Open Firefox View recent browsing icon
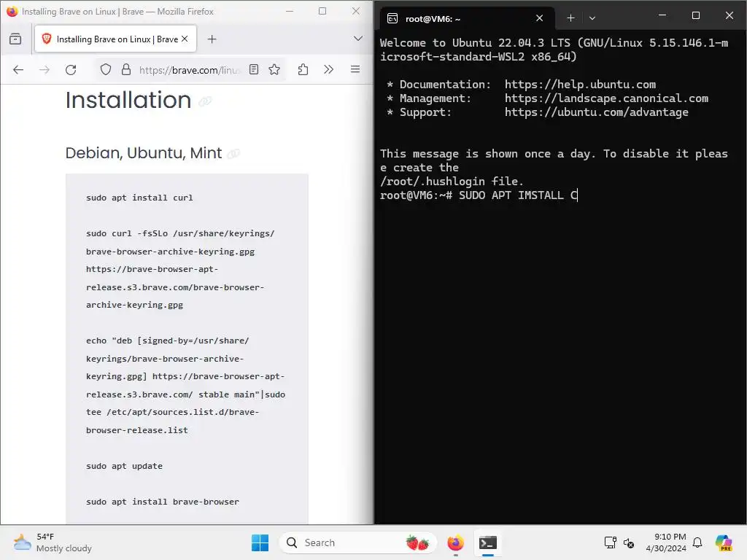The width and height of the screenshot is (747, 560). [x=15, y=39]
